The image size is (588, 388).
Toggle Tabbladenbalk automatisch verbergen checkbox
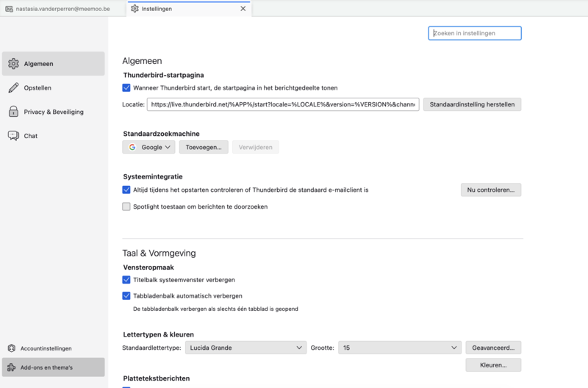tap(126, 295)
